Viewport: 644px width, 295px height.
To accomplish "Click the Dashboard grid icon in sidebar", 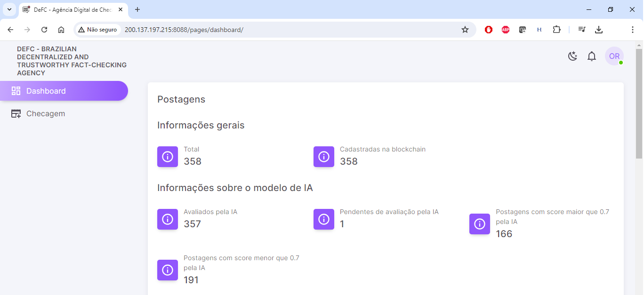I will [x=16, y=91].
